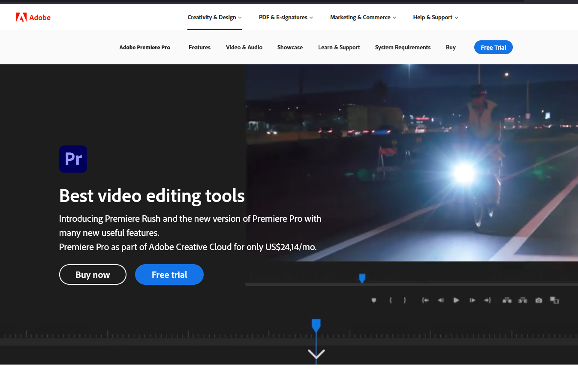View System Requirements
Screen dimensions: 578x392
(403, 48)
